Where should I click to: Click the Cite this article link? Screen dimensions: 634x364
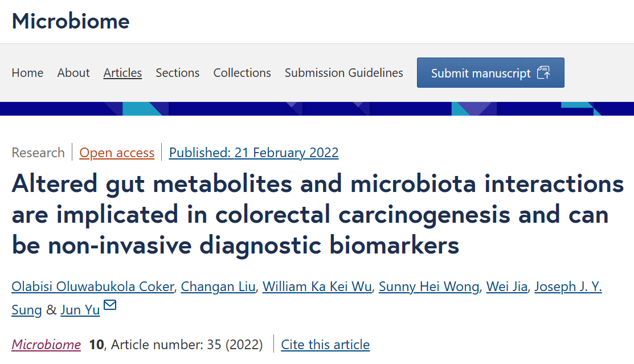click(x=325, y=345)
